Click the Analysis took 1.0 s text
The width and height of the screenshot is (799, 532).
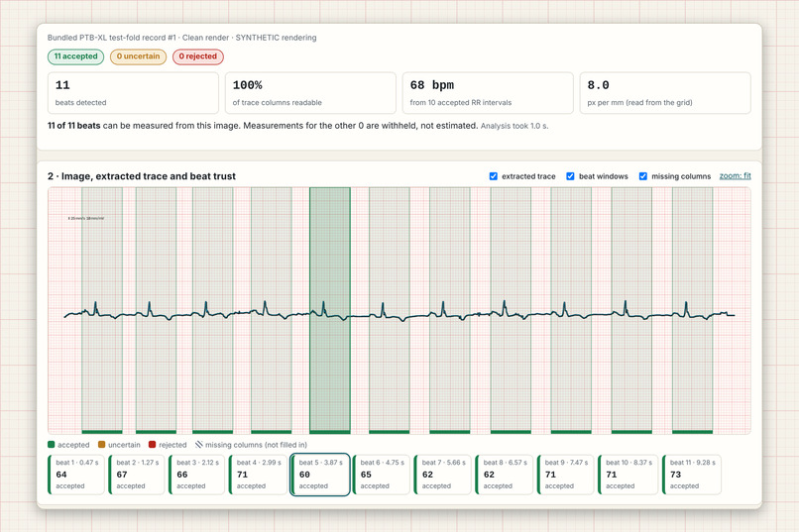coord(514,126)
